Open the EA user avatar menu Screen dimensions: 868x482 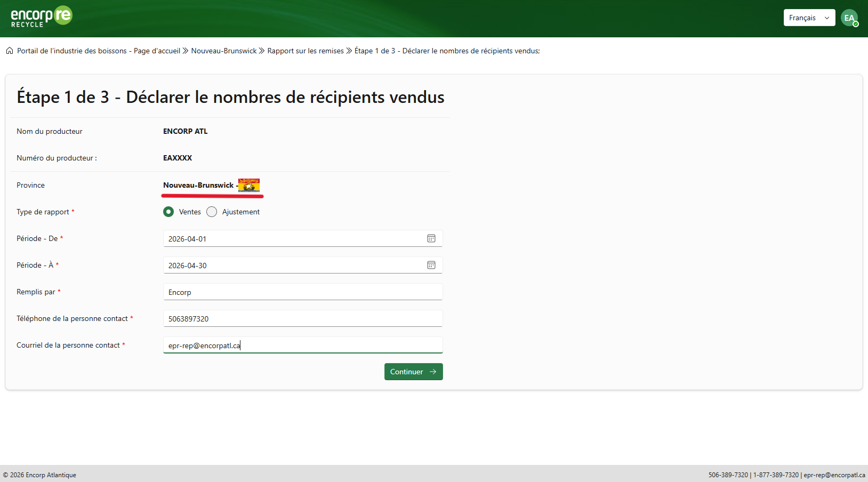click(x=849, y=18)
